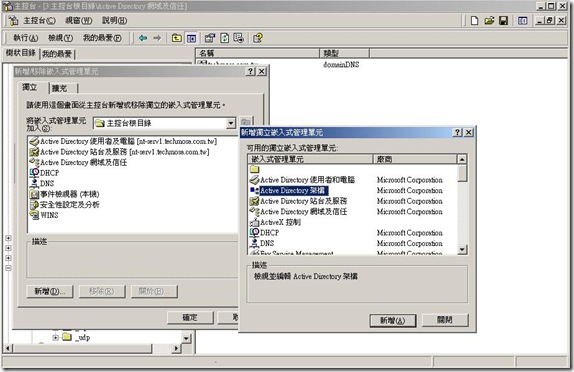This screenshot has width=574, height=372.
Task: Switch to the 獨立 tab
Action: click(30, 87)
